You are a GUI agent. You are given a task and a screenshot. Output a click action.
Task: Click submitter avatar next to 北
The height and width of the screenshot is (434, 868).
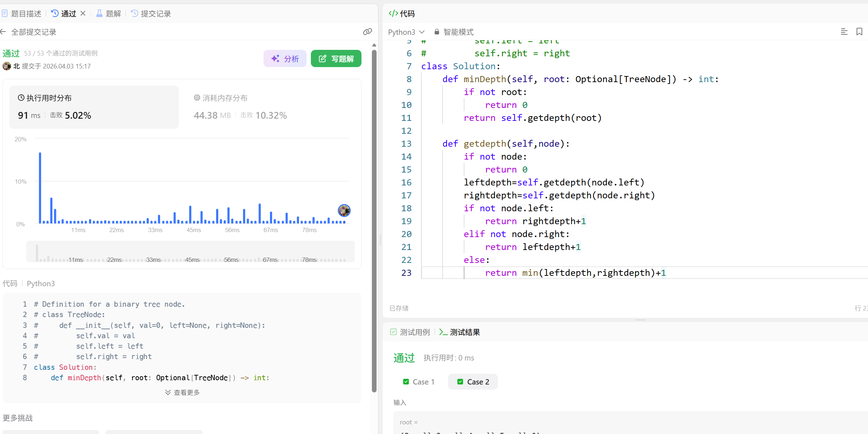click(7, 66)
